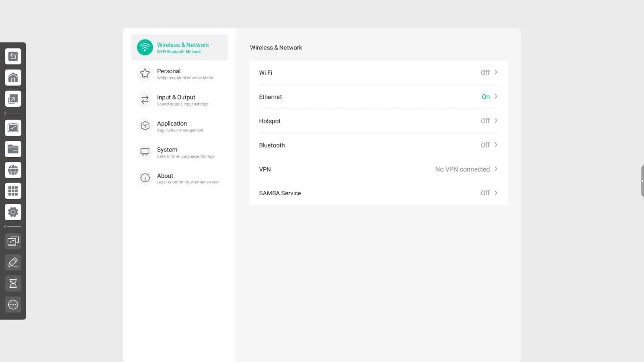The width and height of the screenshot is (644, 362).
Task: Show all apps grid icon
Action: (13, 191)
